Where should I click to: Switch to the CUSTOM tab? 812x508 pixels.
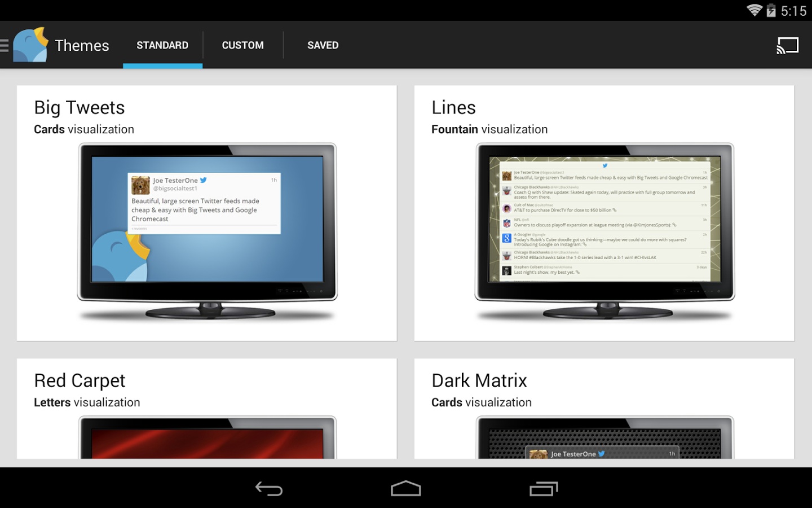tap(242, 45)
